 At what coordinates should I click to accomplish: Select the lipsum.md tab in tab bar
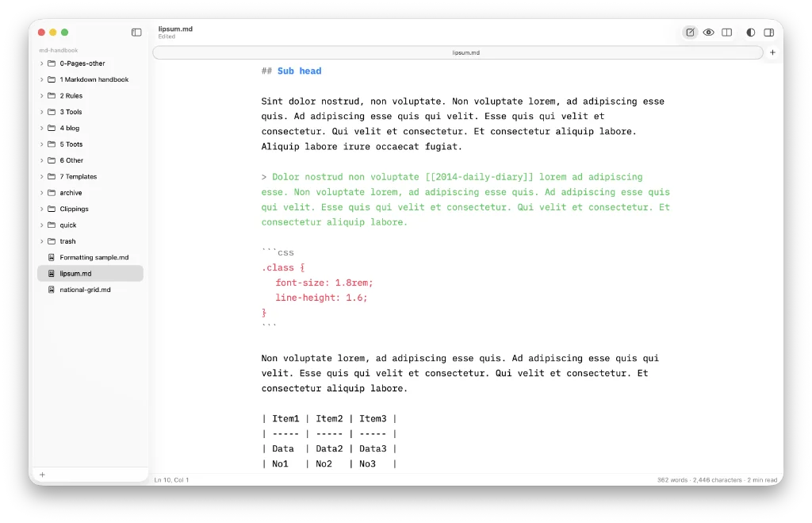pos(458,52)
